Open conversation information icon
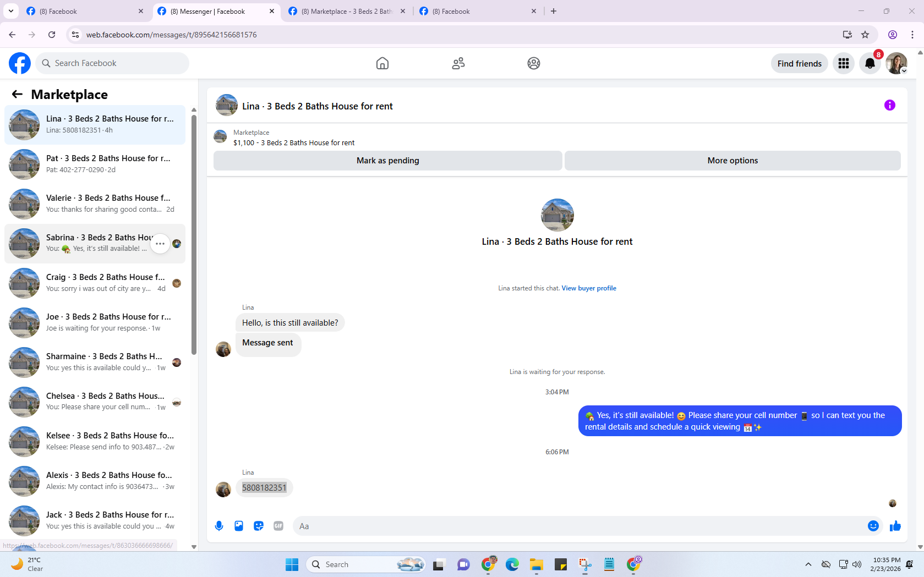Viewport: 924px width, 577px height. [890, 105]
